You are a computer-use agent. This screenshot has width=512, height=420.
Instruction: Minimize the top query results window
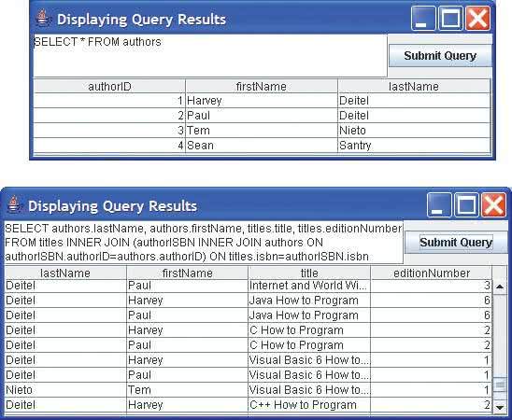423,19
